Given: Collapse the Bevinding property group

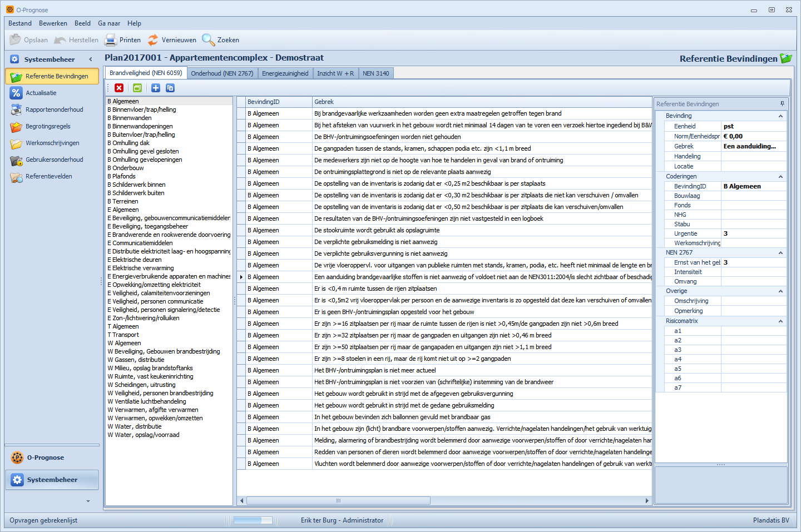Looking at the screenshot, I should (780, 116).
